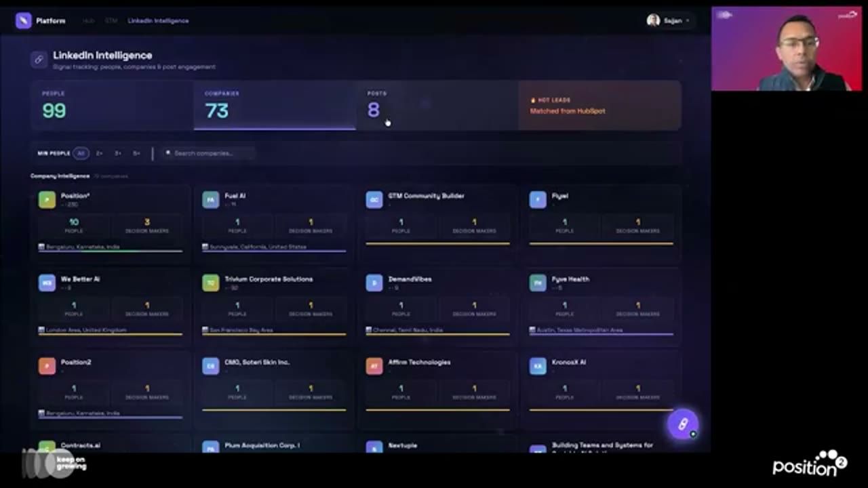Click the GTM Community Builder avatar icon
This screenshot has width=868, height=488.
(374, 200)
